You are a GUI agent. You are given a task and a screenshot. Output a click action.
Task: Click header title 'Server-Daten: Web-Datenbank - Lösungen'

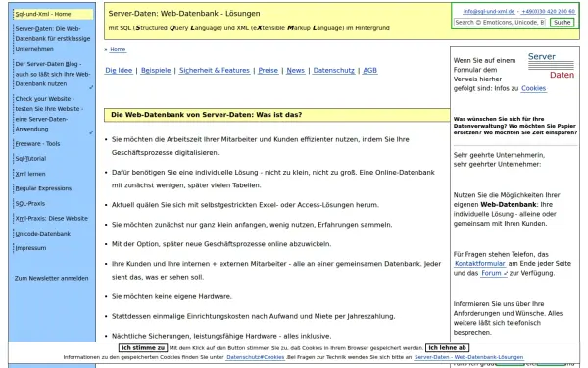[184, 14]
